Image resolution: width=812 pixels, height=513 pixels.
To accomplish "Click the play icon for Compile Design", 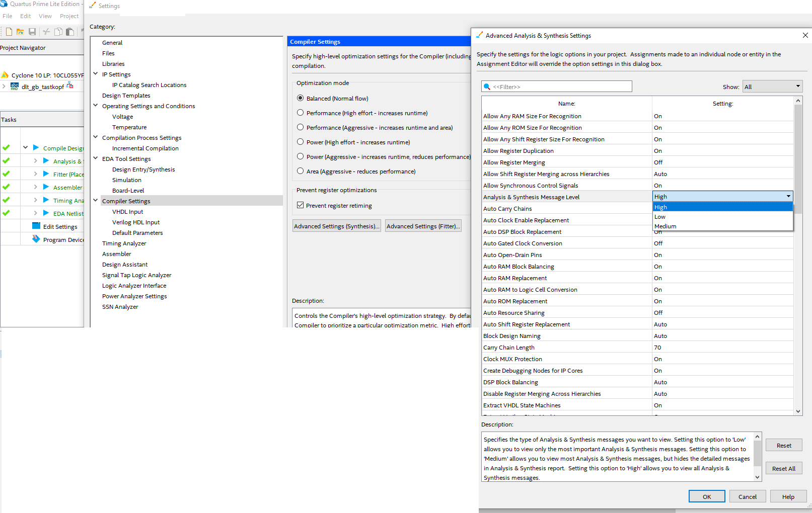I will pos(36,147).
